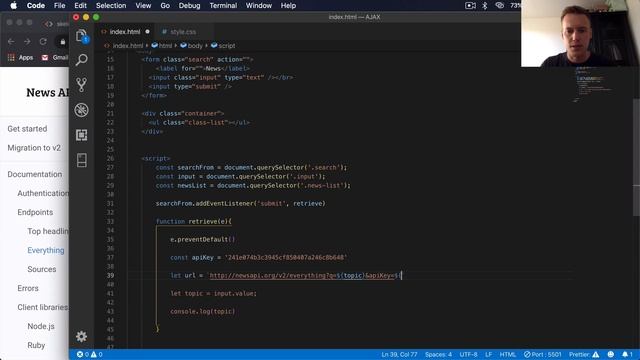Image resolution: width=640 pixels, height=360 pixels.
Task: Open the Apple menu
Action: [13, 6]
